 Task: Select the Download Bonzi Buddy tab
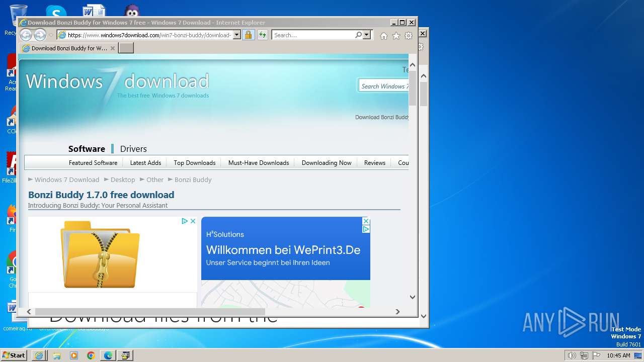point(68,48)
